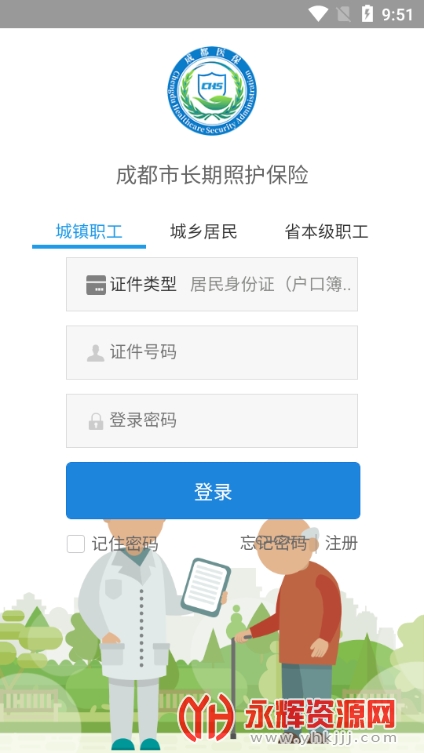Switch to the 城乡居民 tab

[x=204, y=231]
